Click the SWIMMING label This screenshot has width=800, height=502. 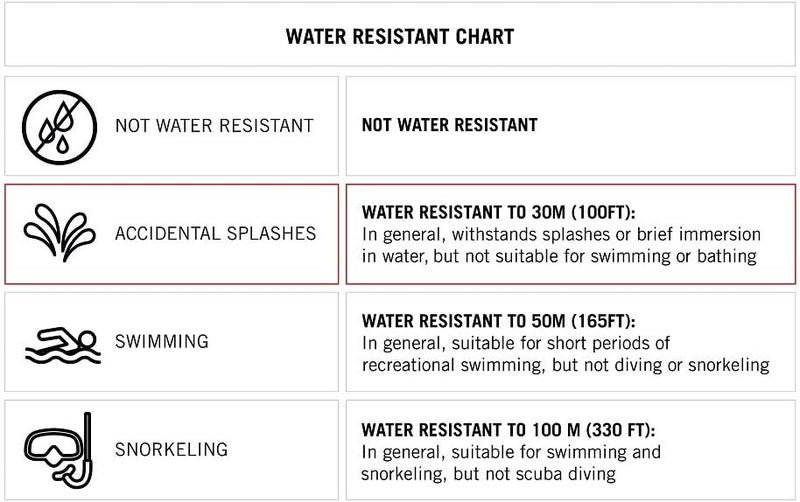[x=162, y=341]
